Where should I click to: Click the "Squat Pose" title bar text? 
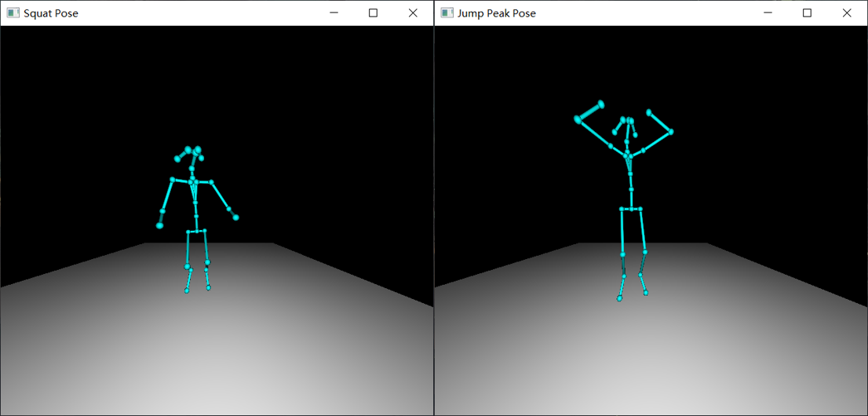coord(51,13)
